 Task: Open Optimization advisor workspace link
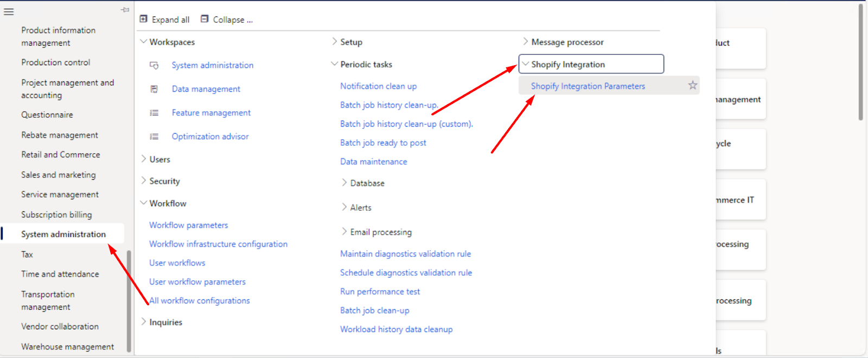(x=210, y=136)
